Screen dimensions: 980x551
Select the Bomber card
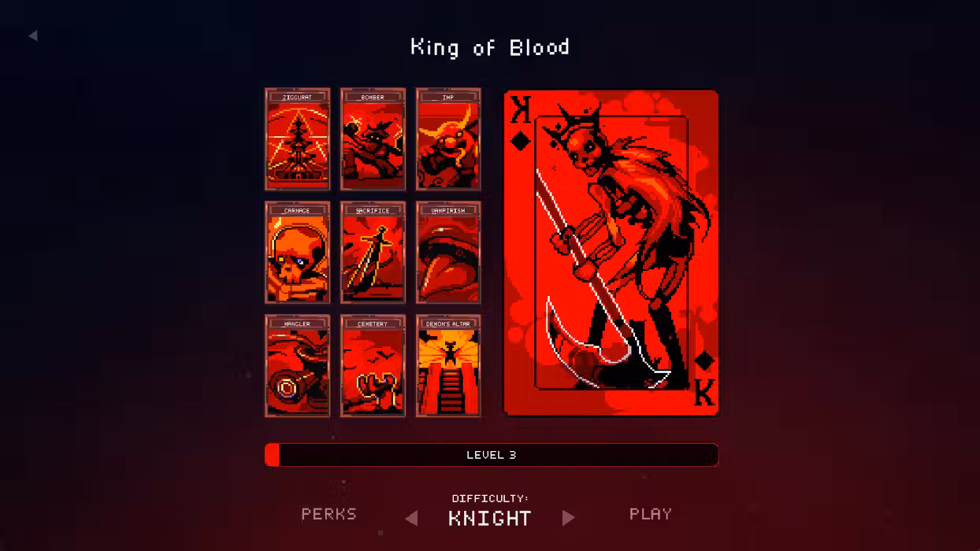(x=373, y=139)
